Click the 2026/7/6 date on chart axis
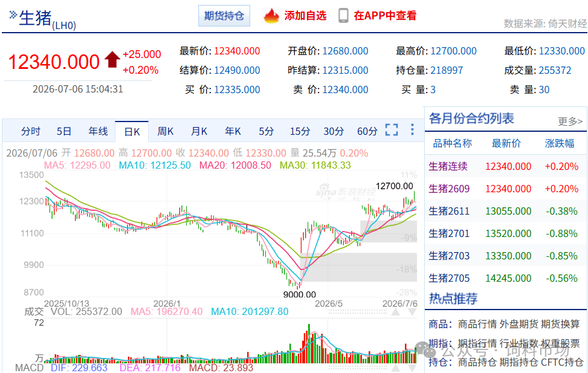The height and width of the screenshot is (373, 588). click(399, 303)
